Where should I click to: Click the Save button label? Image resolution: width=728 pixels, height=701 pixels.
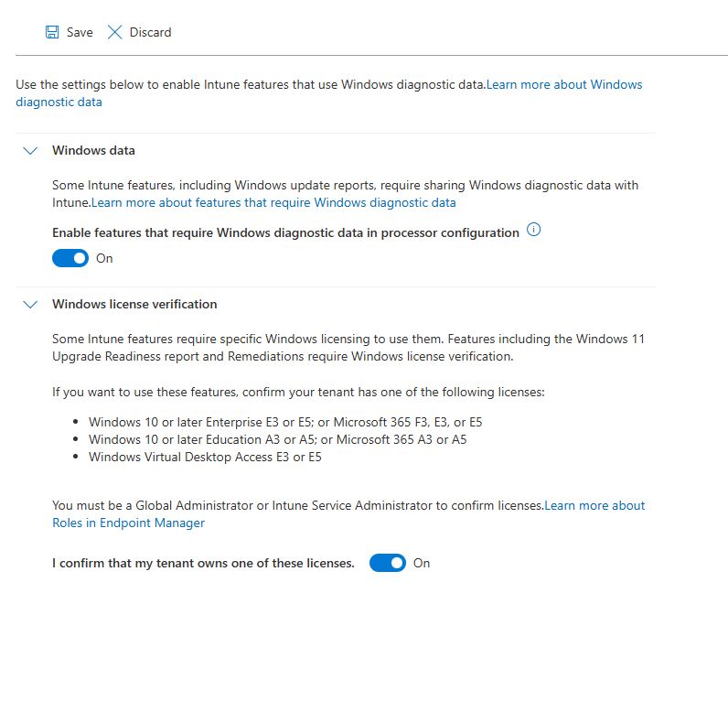[80, 32]
